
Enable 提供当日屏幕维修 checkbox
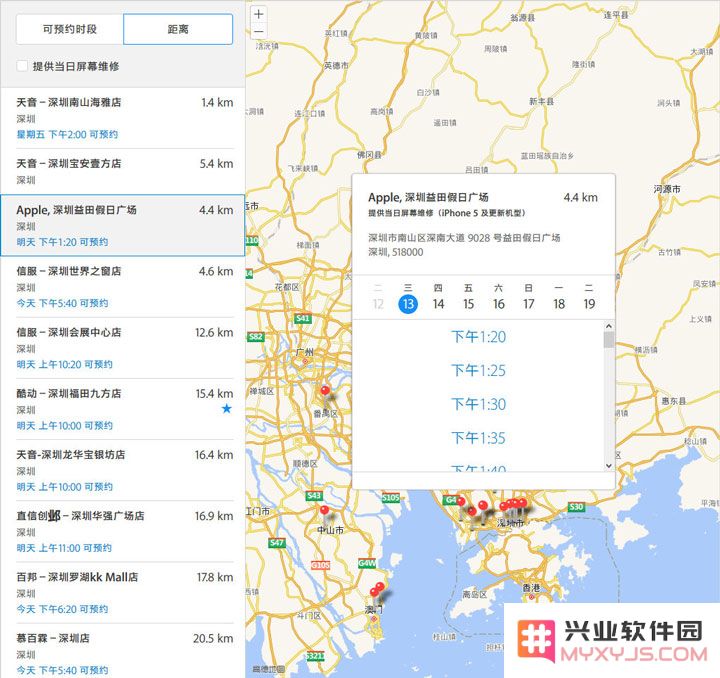(22, 66)
